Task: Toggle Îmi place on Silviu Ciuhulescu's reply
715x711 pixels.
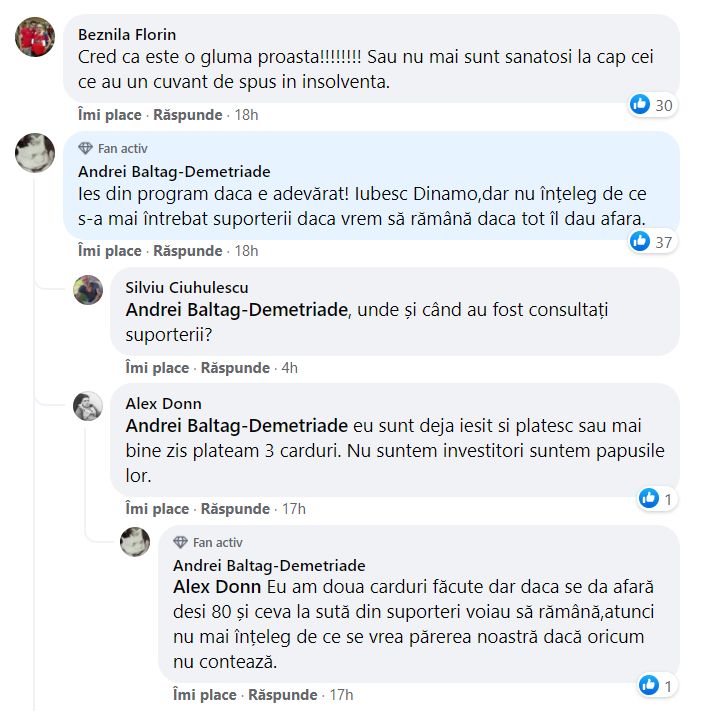Action: pyautogui.click(x=157, y=368)
